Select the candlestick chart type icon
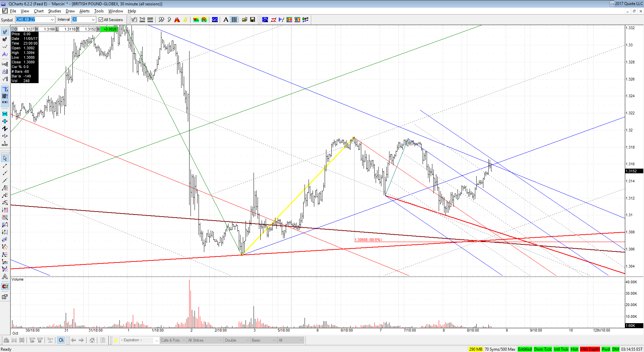 pos(5,39)
